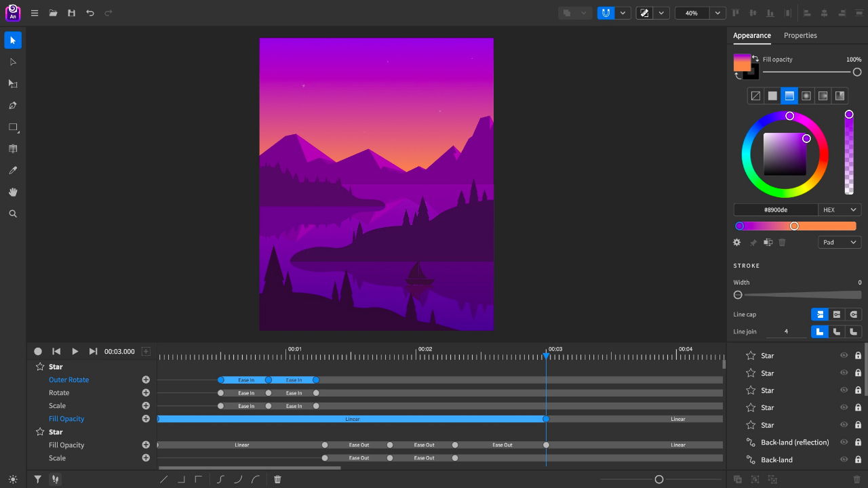Click the Outer Rotate track label

click(x=68, y=380)
